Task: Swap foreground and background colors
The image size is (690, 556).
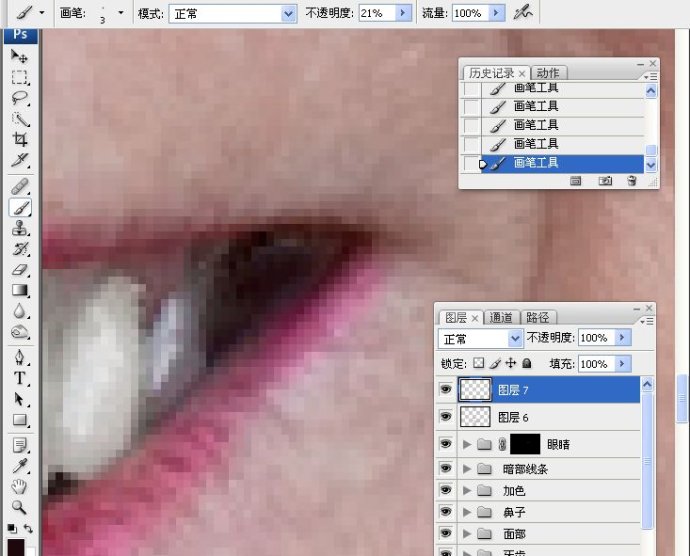Action: coord(28,528)
